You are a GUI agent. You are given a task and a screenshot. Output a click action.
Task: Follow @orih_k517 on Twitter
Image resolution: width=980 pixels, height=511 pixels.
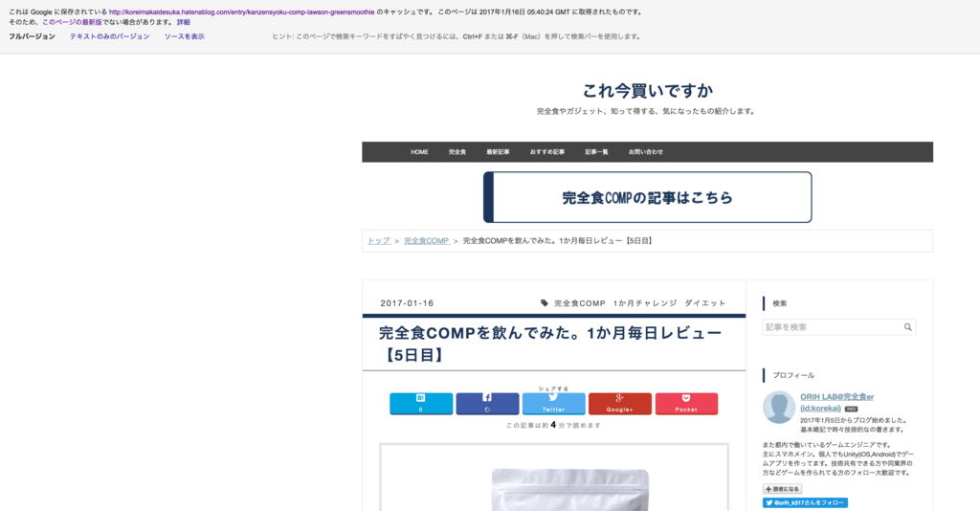(805, 503)
